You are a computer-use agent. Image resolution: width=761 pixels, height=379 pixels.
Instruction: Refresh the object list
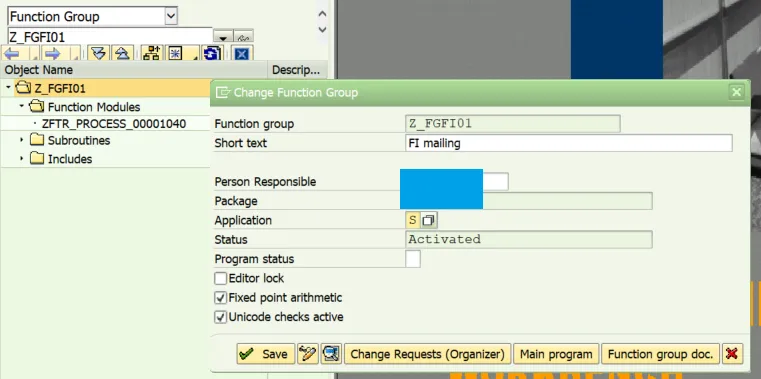213,53
